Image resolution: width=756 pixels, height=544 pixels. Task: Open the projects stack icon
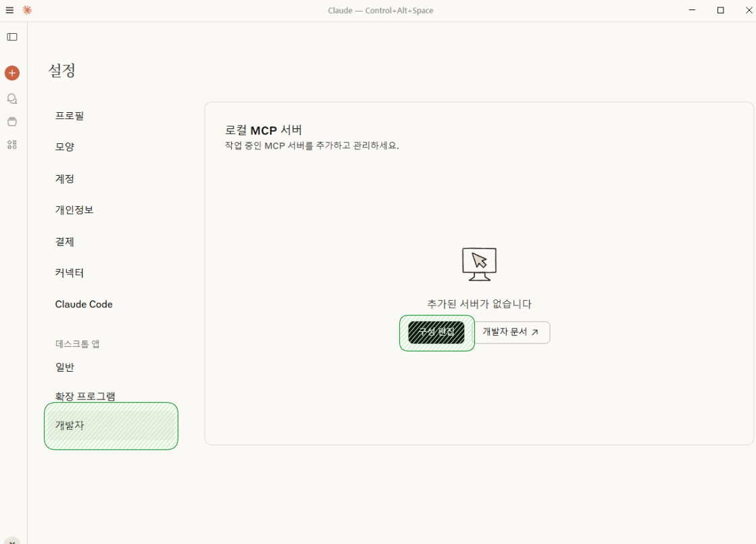(x=12, y=122)
